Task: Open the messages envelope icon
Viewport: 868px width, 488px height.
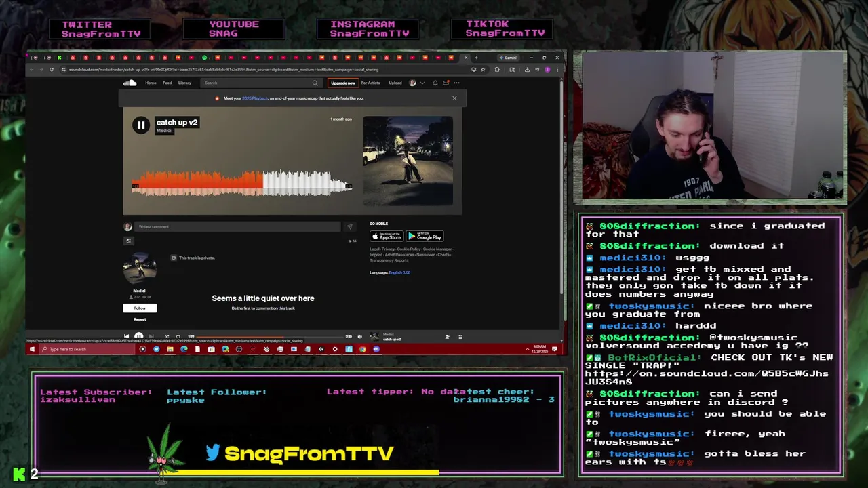Action: (446, 83)
